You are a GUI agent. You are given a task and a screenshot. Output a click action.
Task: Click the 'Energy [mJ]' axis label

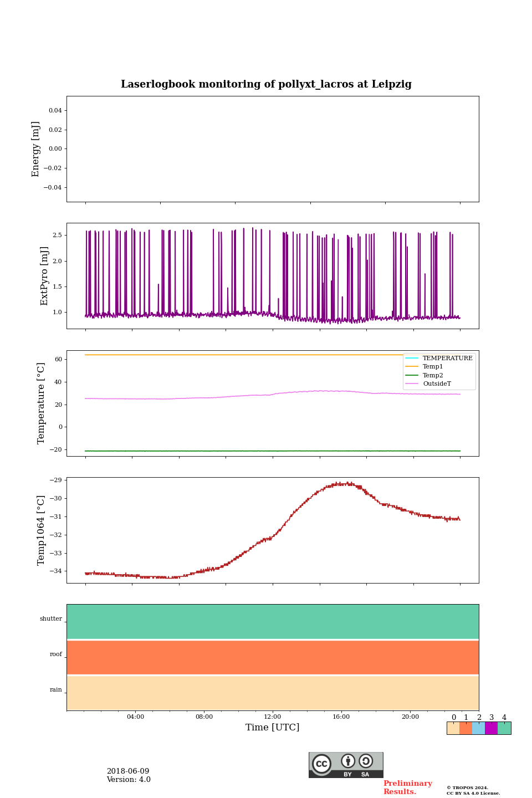[x=35, y=149]
